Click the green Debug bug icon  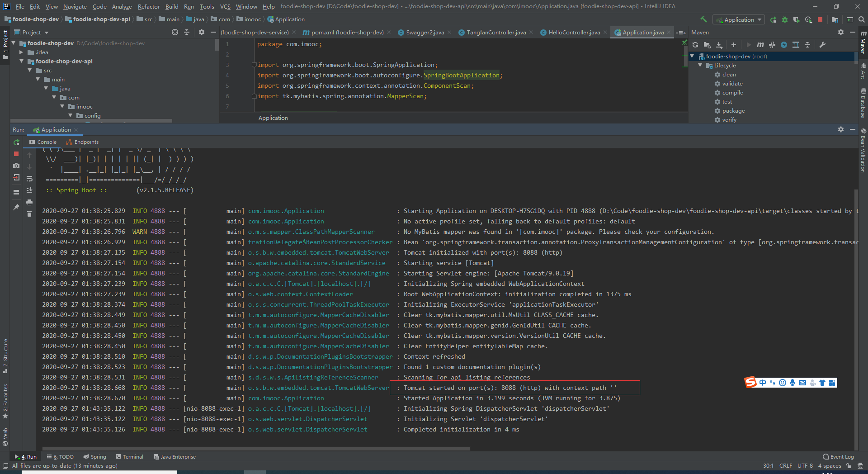point(785,19)
